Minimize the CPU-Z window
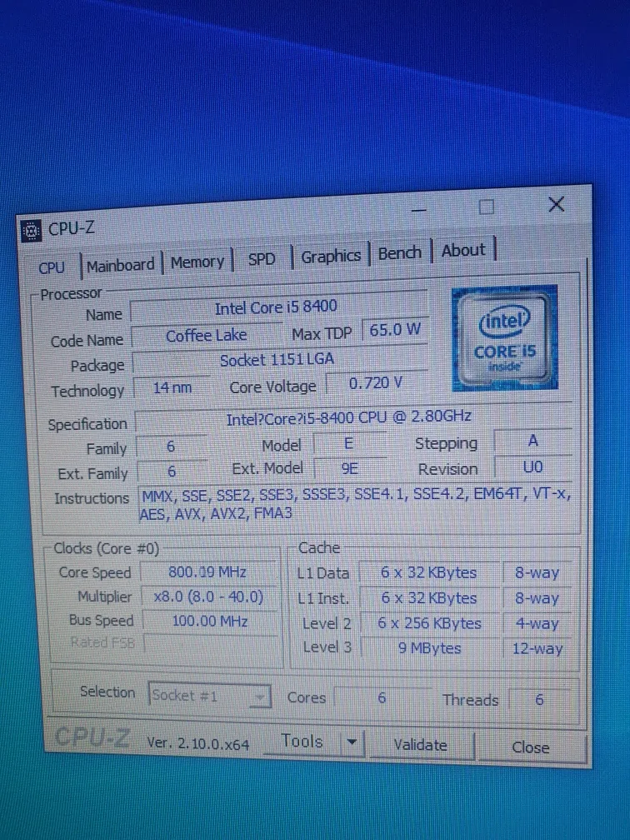This screenshot has width=630, height=840. [x=419, y=211]
